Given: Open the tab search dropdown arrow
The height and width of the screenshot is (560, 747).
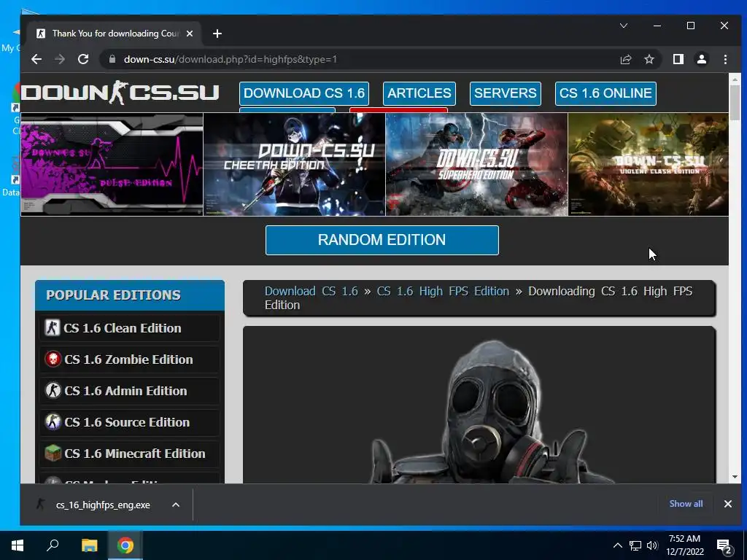Looking at the screenshot, I should 623,26.
